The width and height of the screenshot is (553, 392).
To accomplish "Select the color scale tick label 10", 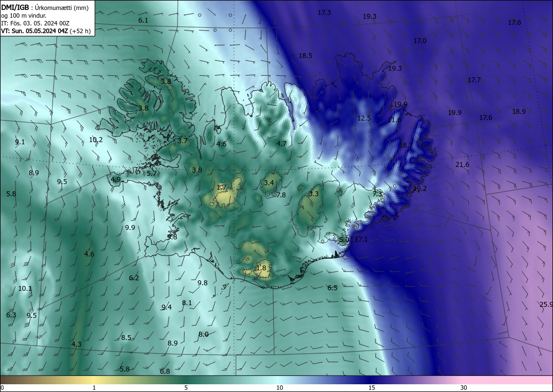I will [279, 388].
